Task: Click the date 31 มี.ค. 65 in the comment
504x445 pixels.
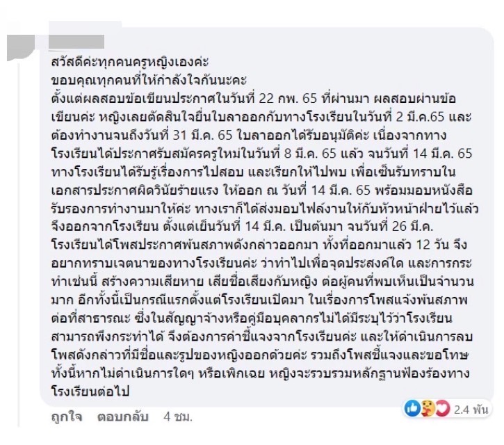Action: 202,135
